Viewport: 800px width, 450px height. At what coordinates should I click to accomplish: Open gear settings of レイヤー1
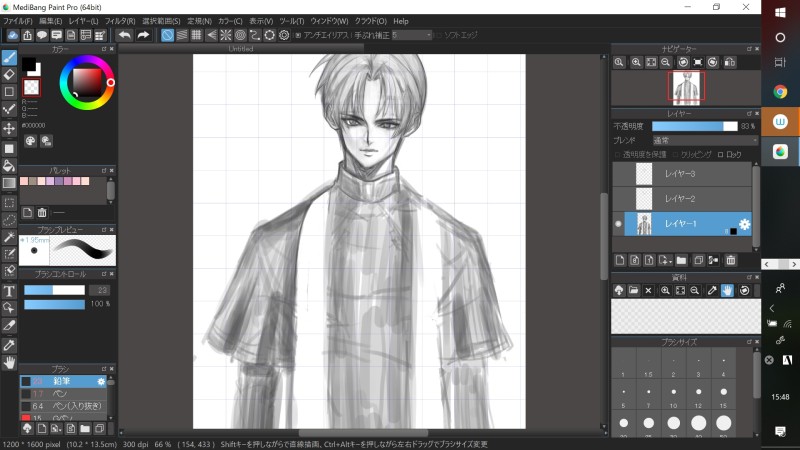tap(744, 224)
